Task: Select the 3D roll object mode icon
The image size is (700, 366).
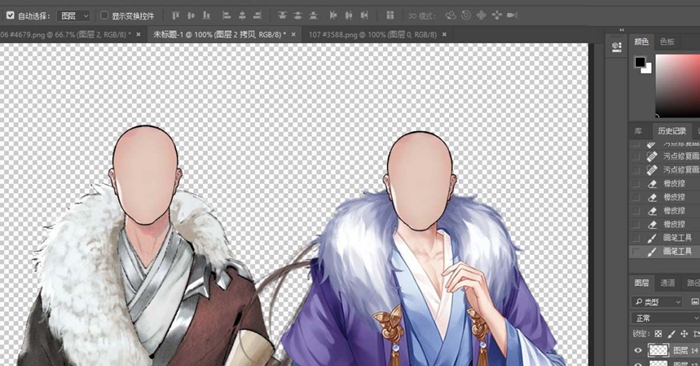Action: pyautogui.click(x=466, y=16)
